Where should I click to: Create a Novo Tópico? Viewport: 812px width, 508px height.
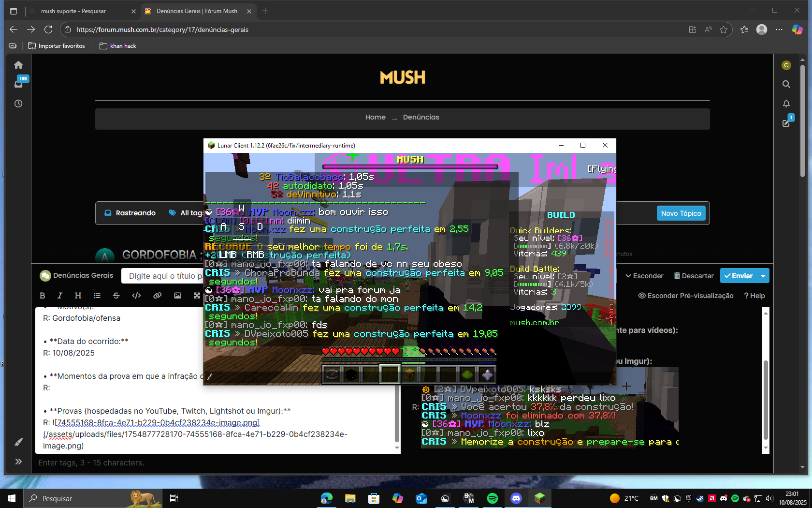click(x=681, y=213)
